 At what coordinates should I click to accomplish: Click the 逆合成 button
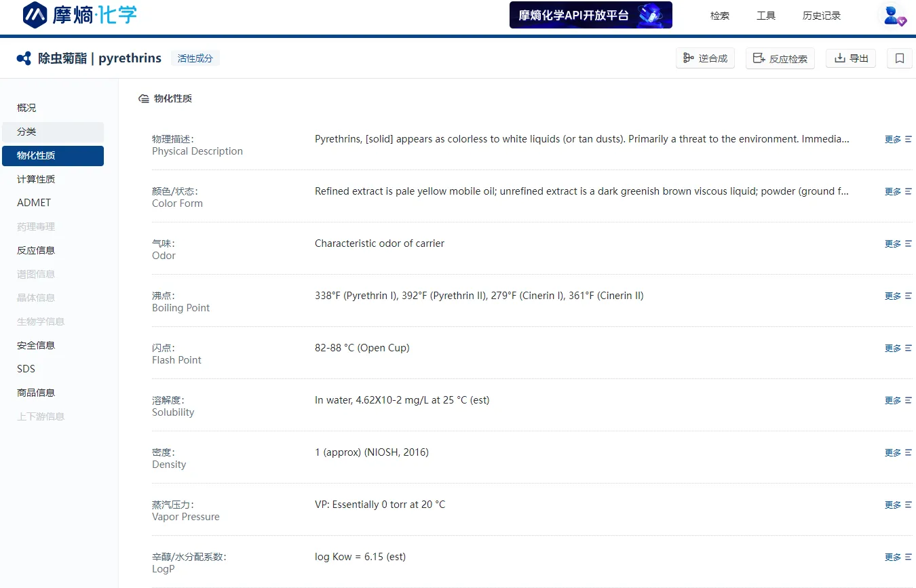click(705, 58)
